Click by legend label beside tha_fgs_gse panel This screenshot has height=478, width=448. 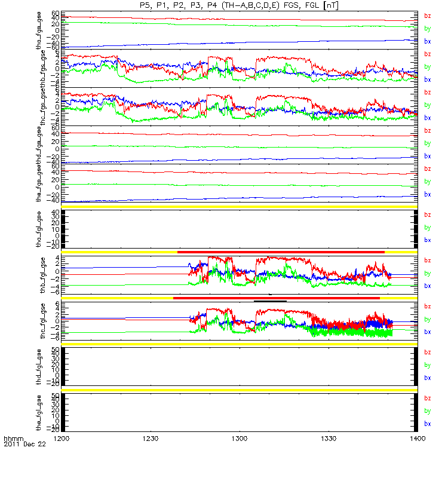(x=427, y=29)
